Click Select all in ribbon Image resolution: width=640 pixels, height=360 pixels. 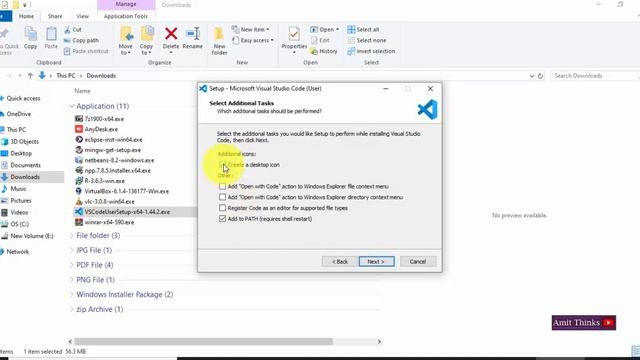[x=363, y=29]
